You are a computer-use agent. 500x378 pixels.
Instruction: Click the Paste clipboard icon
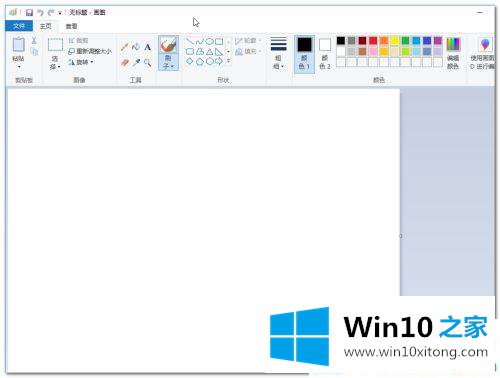[x=19, y=45]
